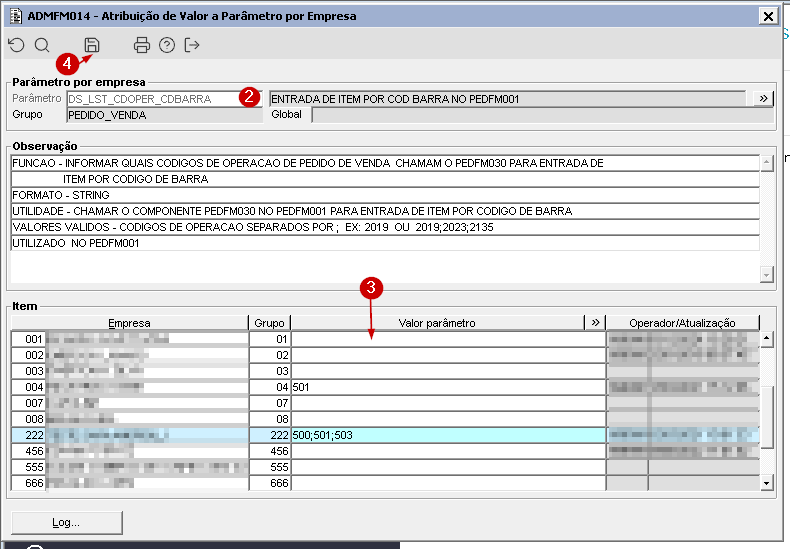This screenshot has width=790, height=549.
Task: Open the search magnifier tool
Action: point(42,45)
